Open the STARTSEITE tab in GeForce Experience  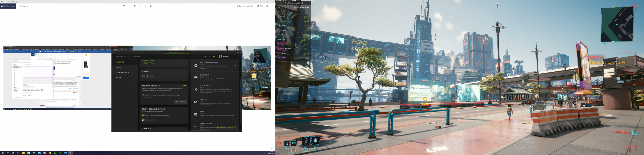(122, 57)
